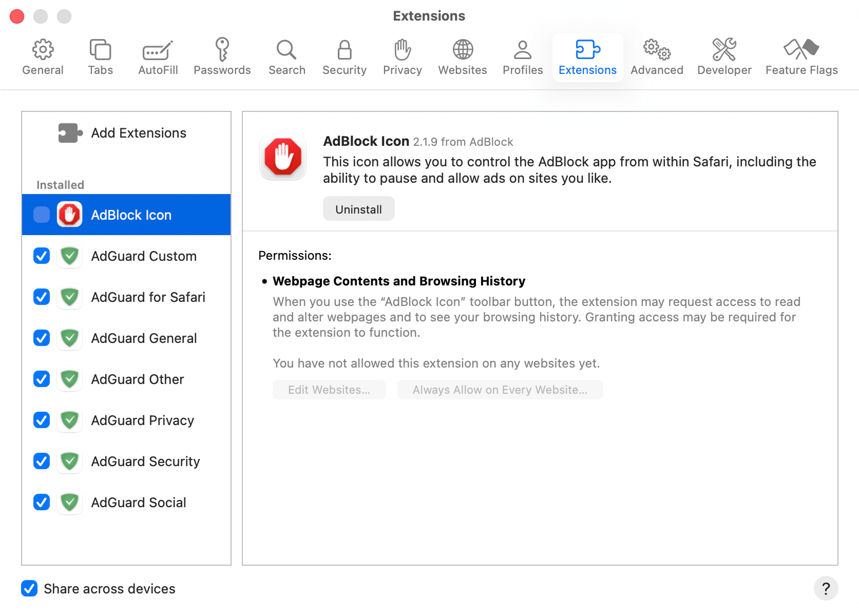The width and height of the screenshot is (859, 616).
Task: Enable the AdBlock Icon extension checkbox
Action: (x=41, y=215)
